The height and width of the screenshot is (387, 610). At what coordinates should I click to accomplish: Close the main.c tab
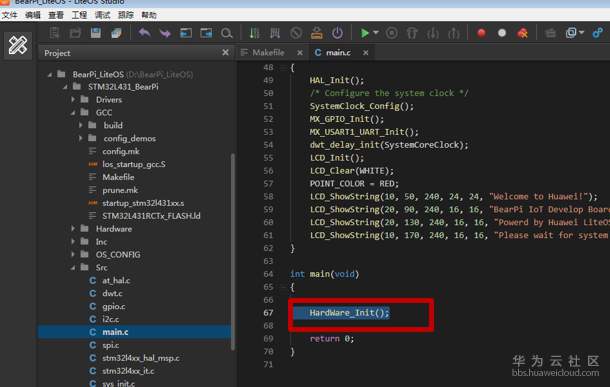pyautogui.click(x=365, y=53)
